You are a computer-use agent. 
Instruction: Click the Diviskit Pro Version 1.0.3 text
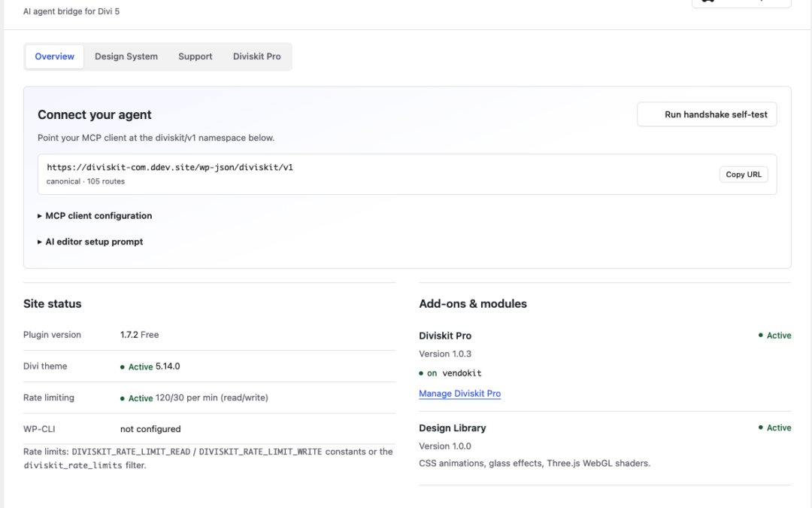(x=445, y=354)
